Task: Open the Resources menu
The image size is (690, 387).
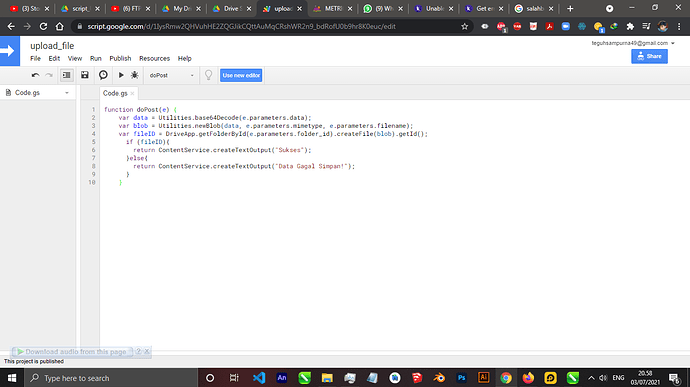Action: coord(154,58)
